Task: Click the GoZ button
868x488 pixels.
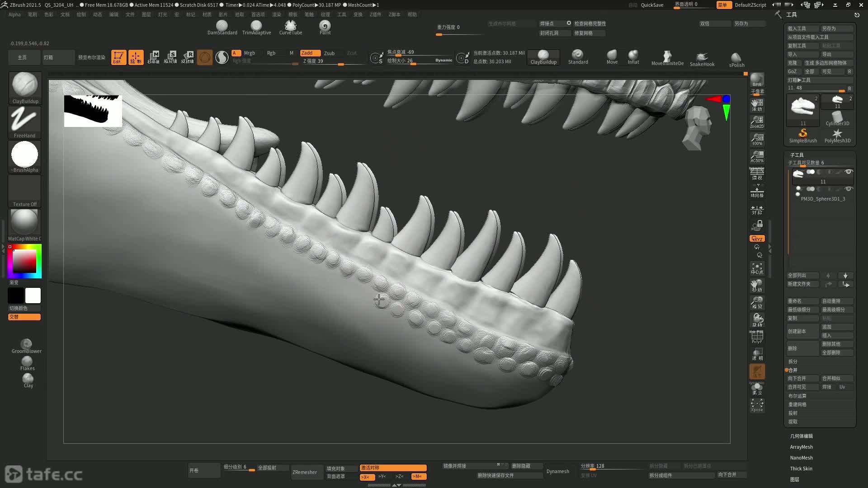Action: coord(794,71)
